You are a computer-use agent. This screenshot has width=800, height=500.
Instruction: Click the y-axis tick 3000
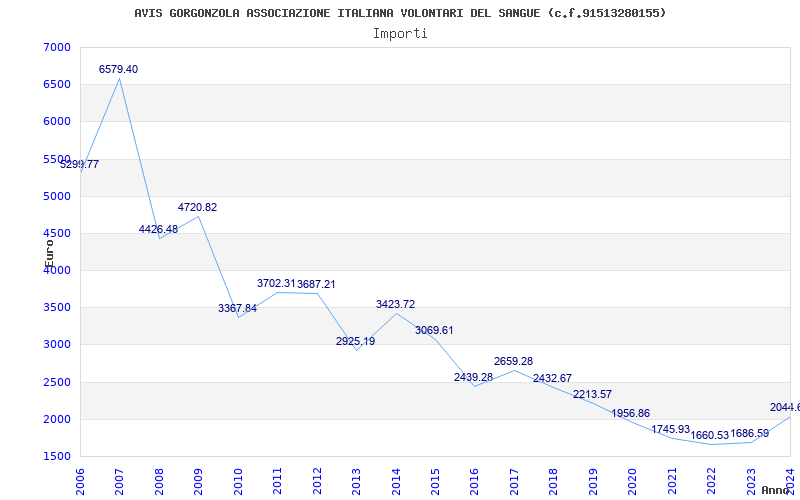tap(57, 345)
